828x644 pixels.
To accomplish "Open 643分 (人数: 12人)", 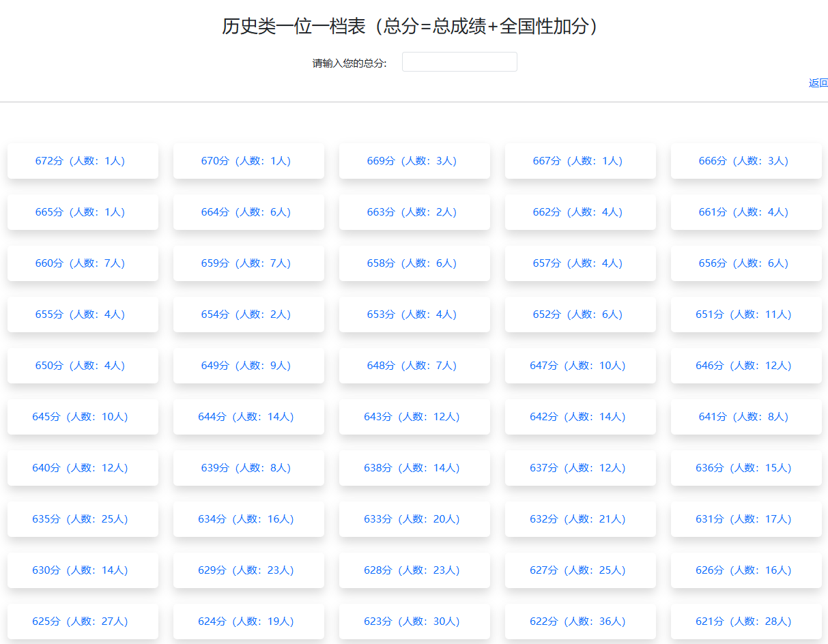I will pyautogui.click(x=414, y=417).
